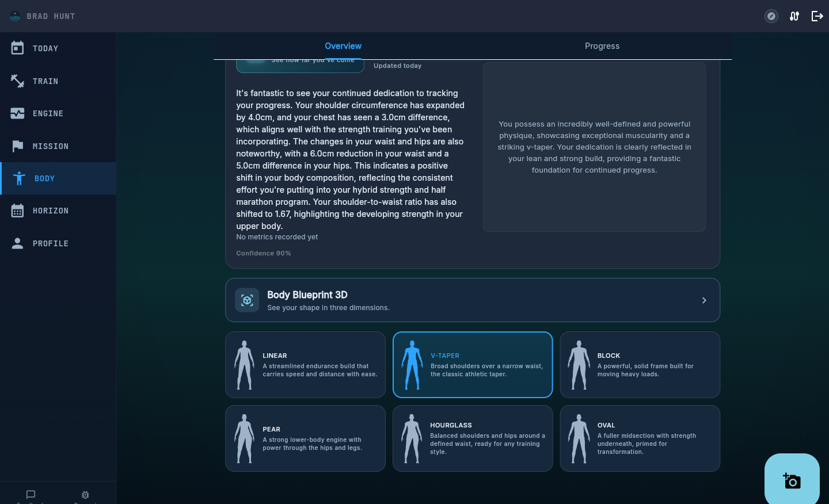Click the logout icon at top right

coord(817,16)
